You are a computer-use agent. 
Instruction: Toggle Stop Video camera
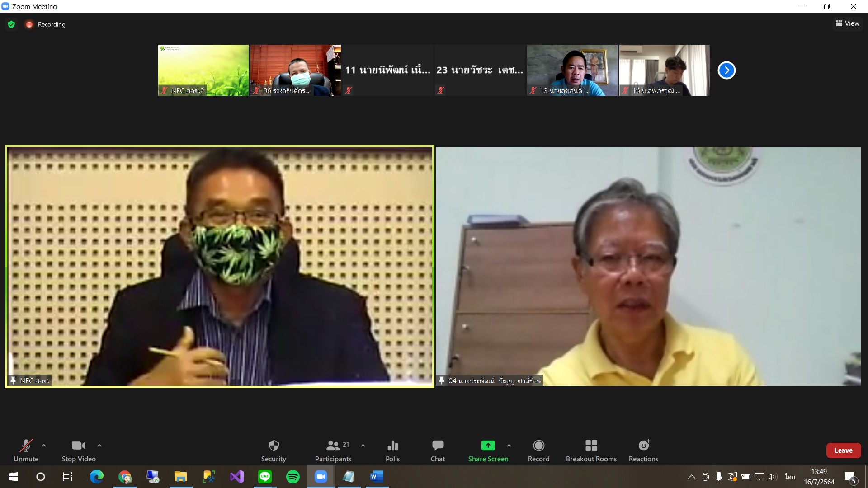coord(79,450)
